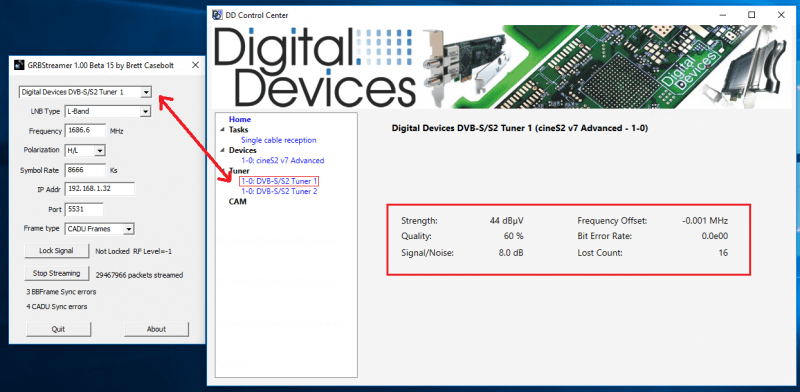Click the Stop Streaming button
The image size is (800, 392).
point(56,274)
